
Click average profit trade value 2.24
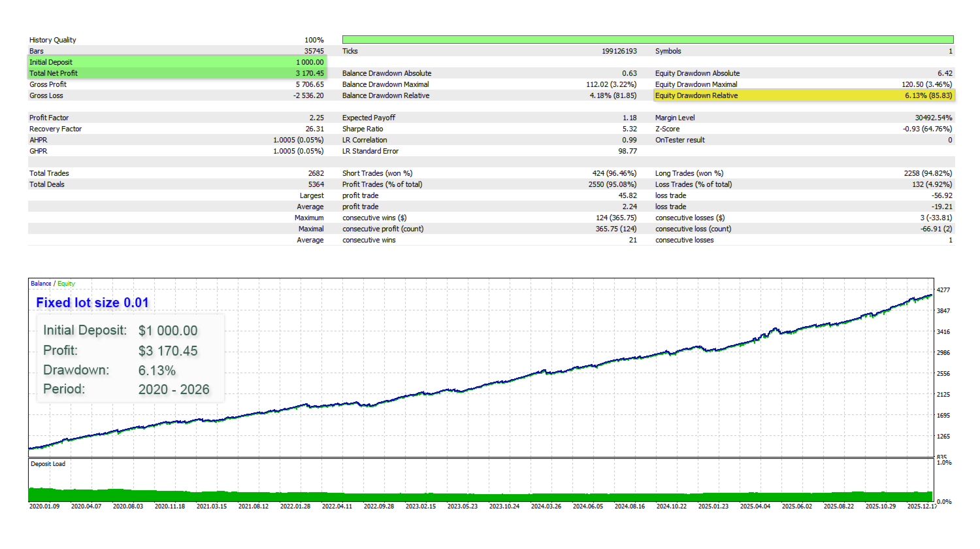point(629,207)
